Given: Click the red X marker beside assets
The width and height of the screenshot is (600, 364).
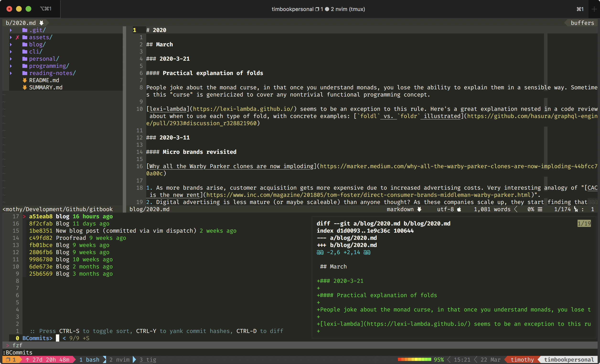Looking at the screenshot, I should pos(17,37).
